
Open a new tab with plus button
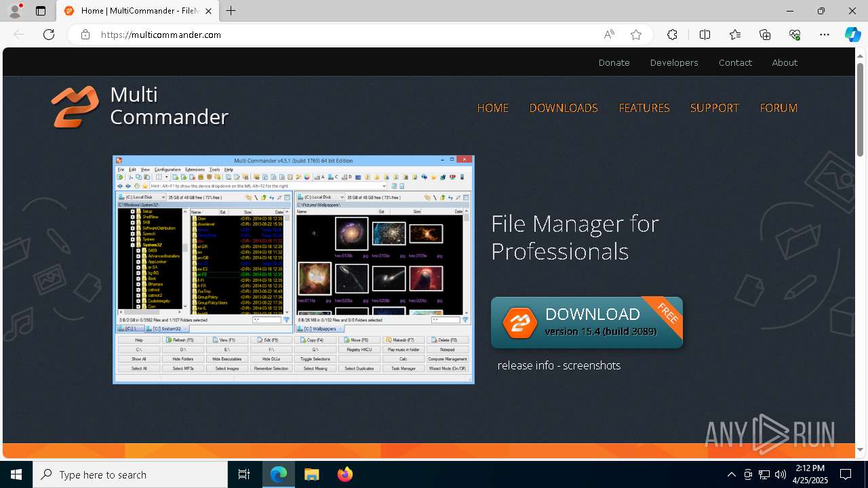tap(231, 11)
